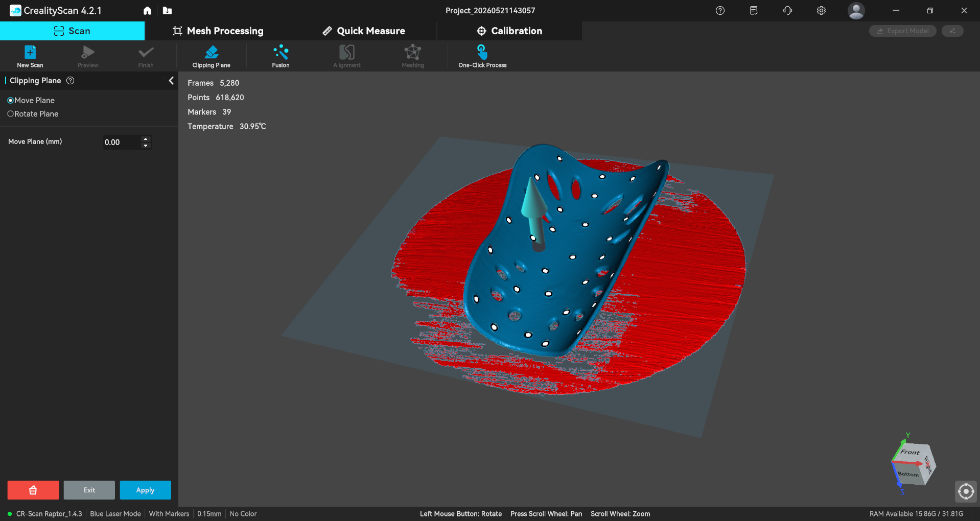
Task: Collapse the Clipping Plane side panel
Action: point(171,81)
